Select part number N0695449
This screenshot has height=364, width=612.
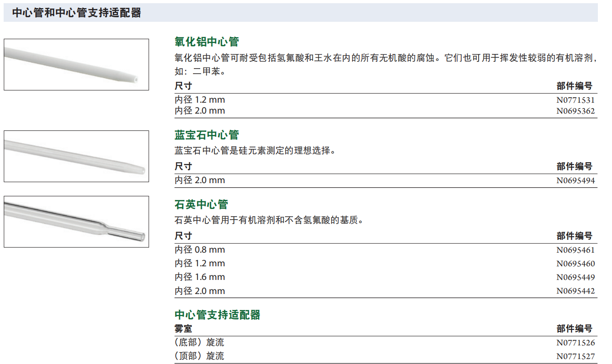tap(576, 277)
